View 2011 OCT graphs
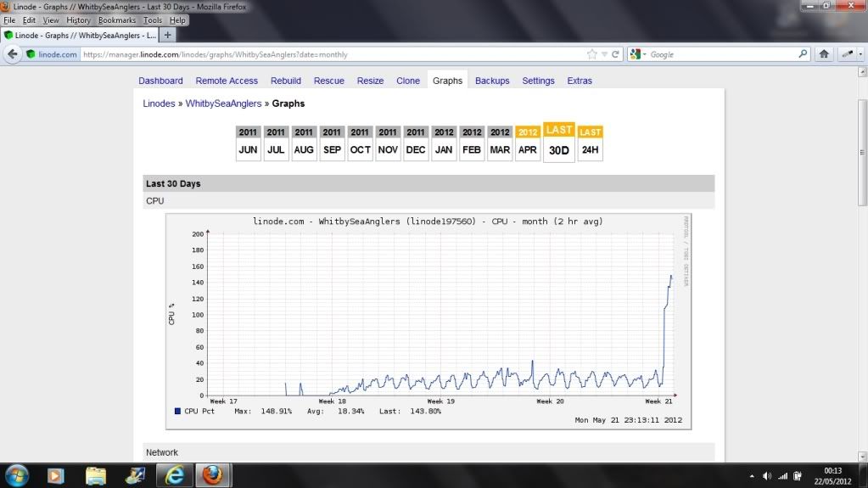Screen dimensions: 868x488 click(x=360, y=143)
